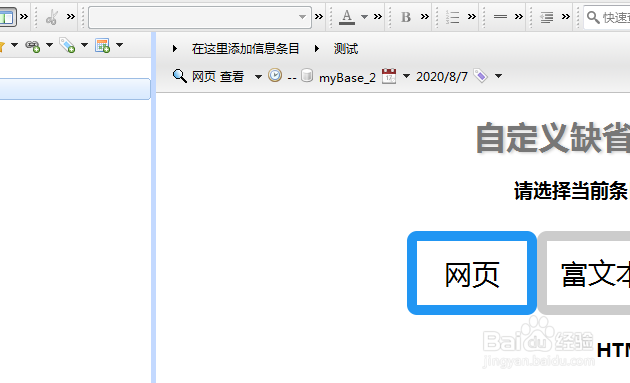Open font color dropdown arrow
Screen dimensions: 630x383
point(364,17)
